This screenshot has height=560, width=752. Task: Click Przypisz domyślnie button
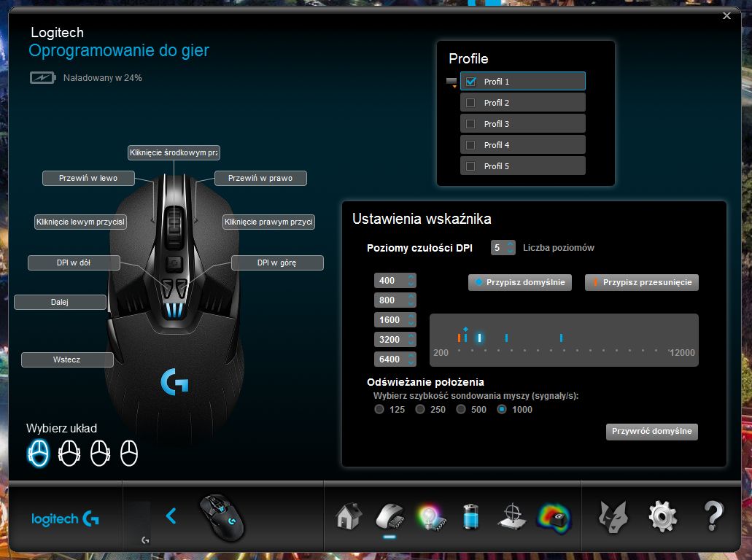520,282
